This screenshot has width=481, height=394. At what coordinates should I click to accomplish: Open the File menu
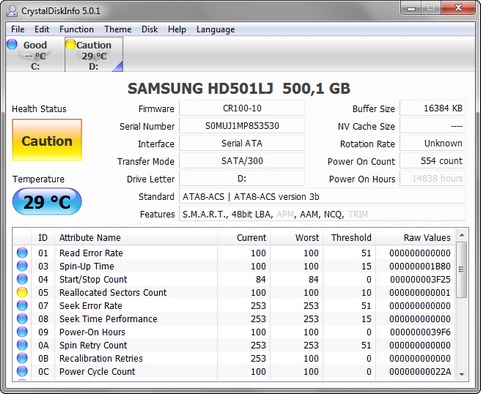(18, 29)
